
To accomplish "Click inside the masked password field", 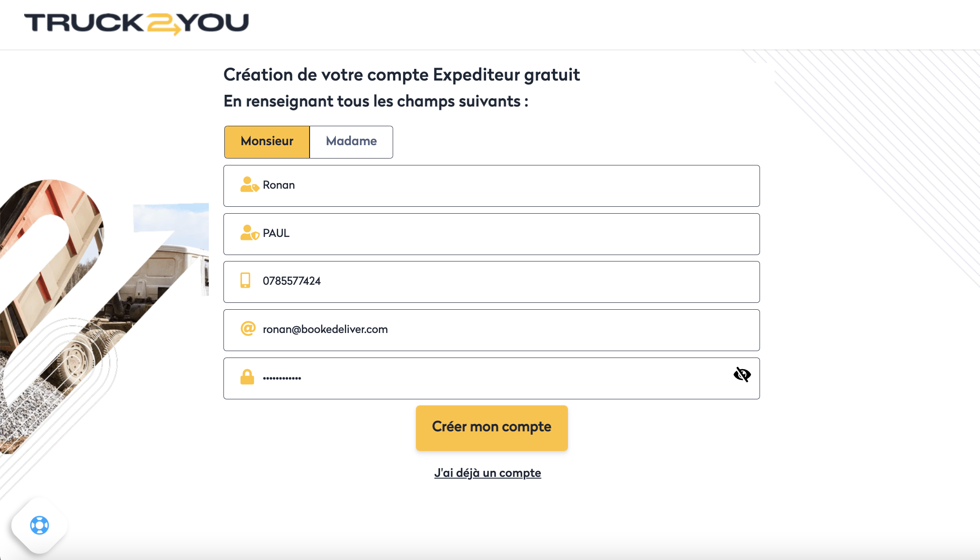I will 491,378.
